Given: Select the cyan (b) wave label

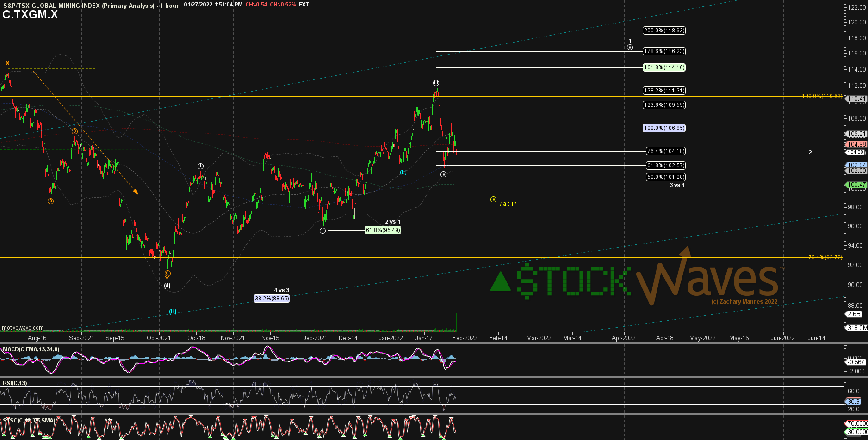Looking at the screenshot, I should click(x=403, y=172).
